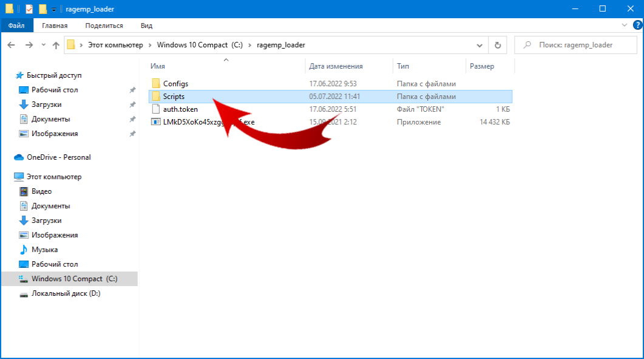Click the Файл "TOKEN" type cell
The image size is (644, 359).
(420, 109)
